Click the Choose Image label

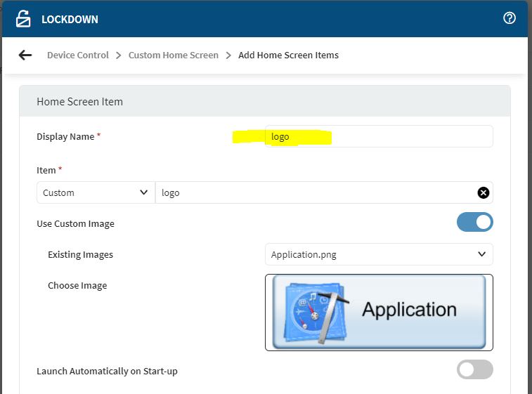(x=77, y=285)
